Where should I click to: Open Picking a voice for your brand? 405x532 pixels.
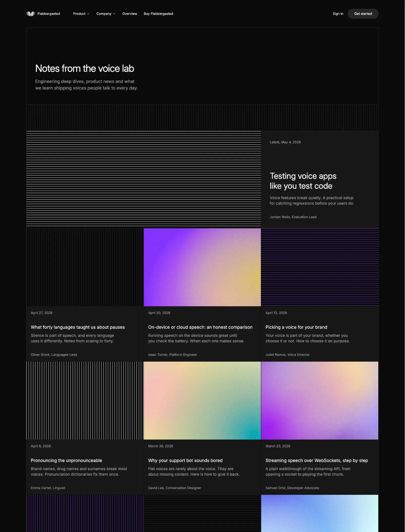(x=296, y=327)
